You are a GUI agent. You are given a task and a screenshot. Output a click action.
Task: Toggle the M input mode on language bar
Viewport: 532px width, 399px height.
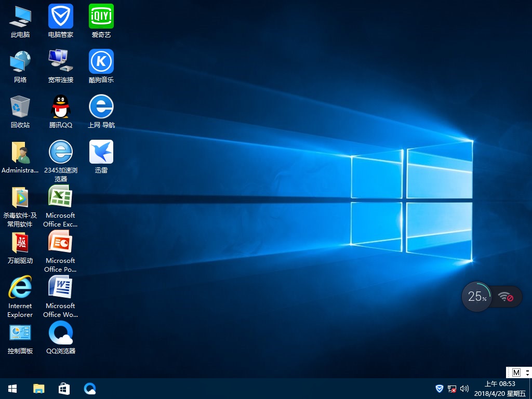(516, 373)
